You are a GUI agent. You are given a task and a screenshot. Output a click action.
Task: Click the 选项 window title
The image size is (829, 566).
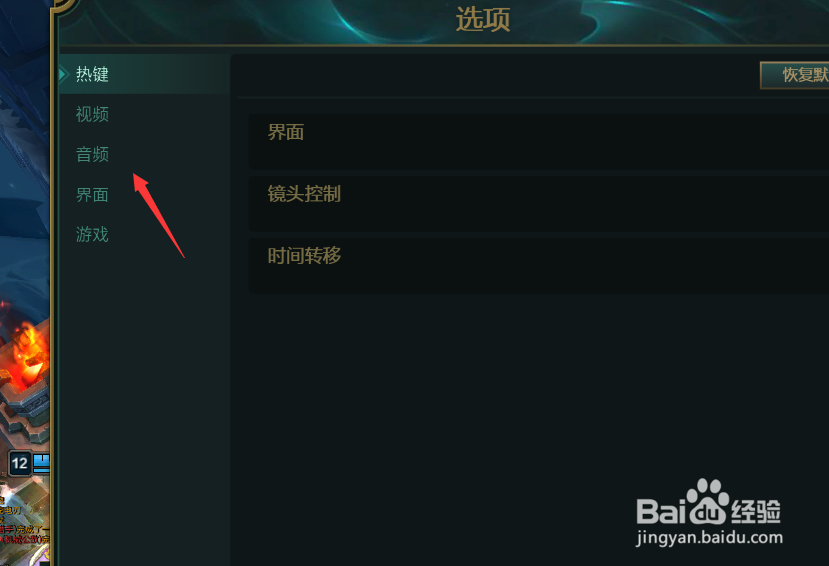point(483,20)
